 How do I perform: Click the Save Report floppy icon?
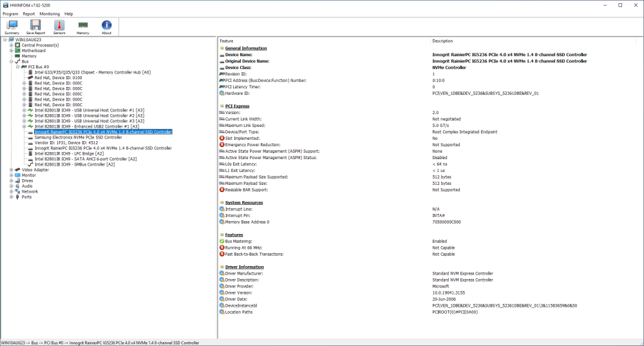pos(35,26)
